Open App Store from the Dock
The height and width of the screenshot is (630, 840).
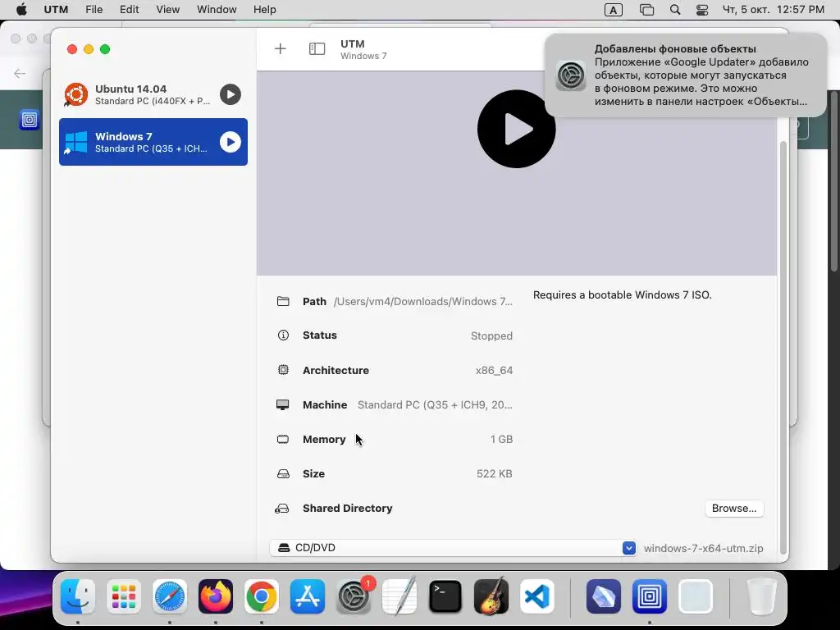pos(308,596)
